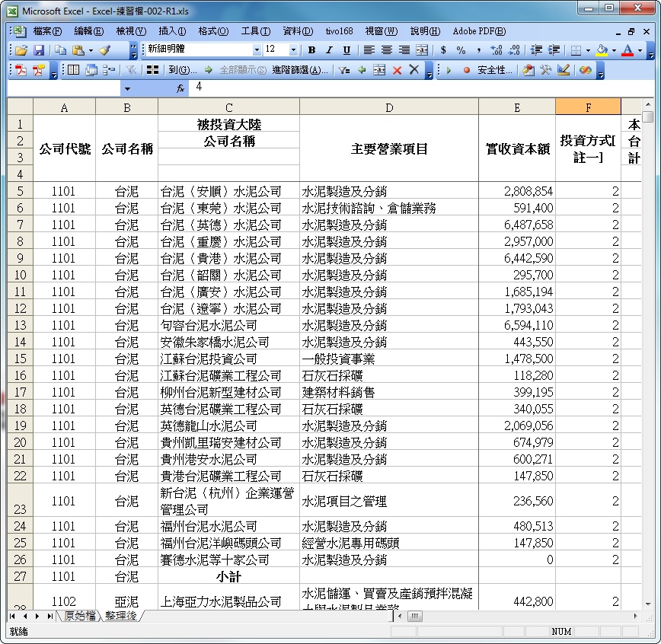
Task: Open the 資料(D) menu
Action: click(x=298, y=31)
